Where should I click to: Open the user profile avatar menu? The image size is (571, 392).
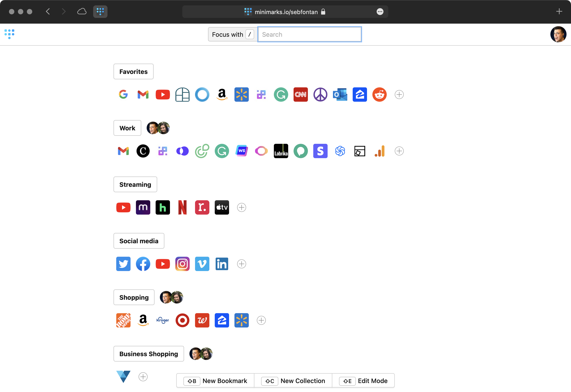coord(558,35)
